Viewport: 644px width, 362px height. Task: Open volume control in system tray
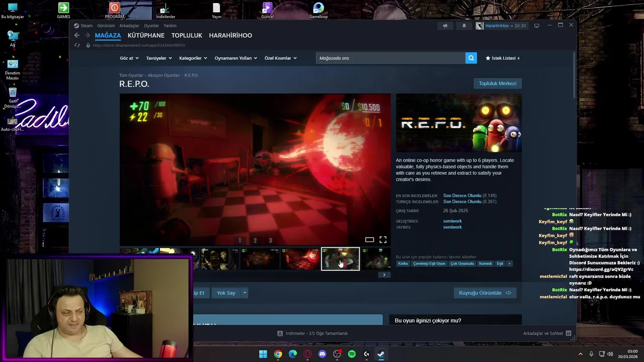[610, 354]
